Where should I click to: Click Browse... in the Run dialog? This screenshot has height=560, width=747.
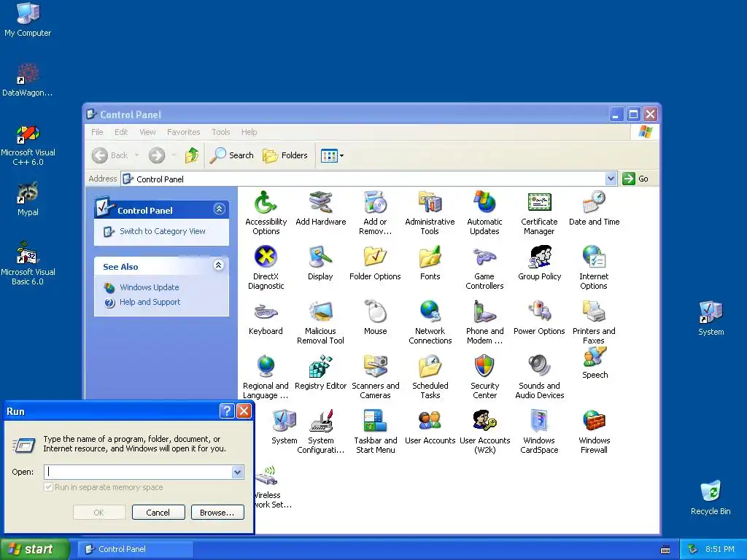217,513
